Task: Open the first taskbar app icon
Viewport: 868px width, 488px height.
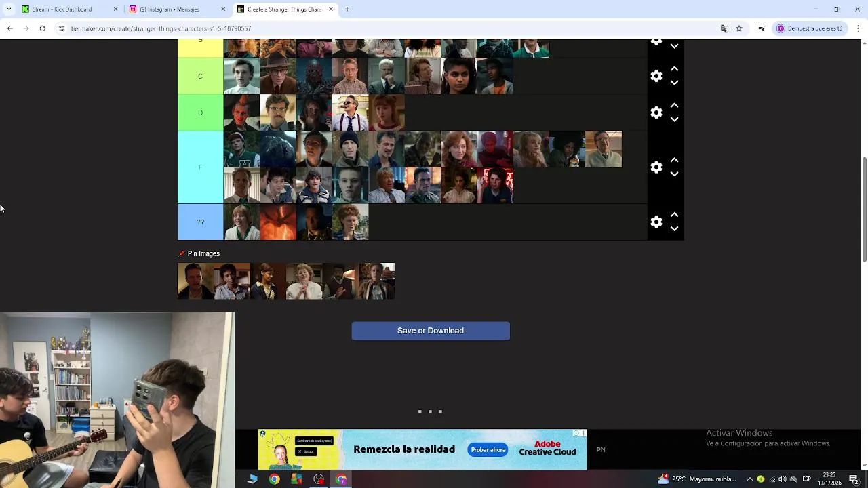Action: (252, 479)
